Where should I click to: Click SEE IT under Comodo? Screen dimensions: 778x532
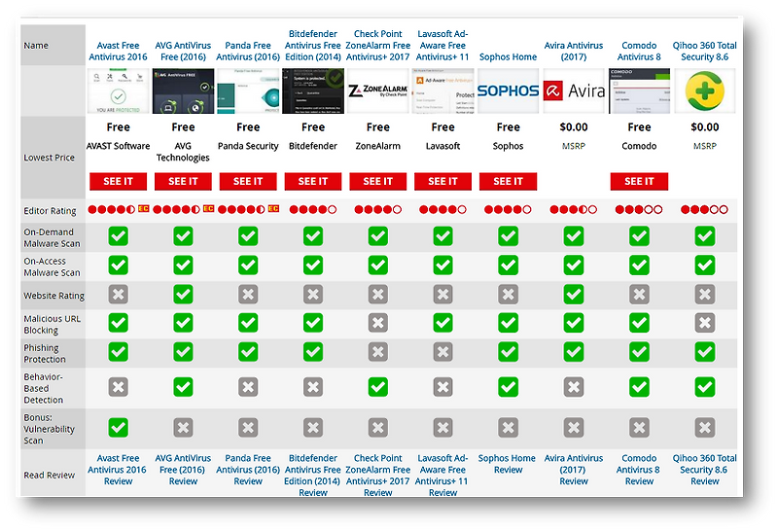639,181
